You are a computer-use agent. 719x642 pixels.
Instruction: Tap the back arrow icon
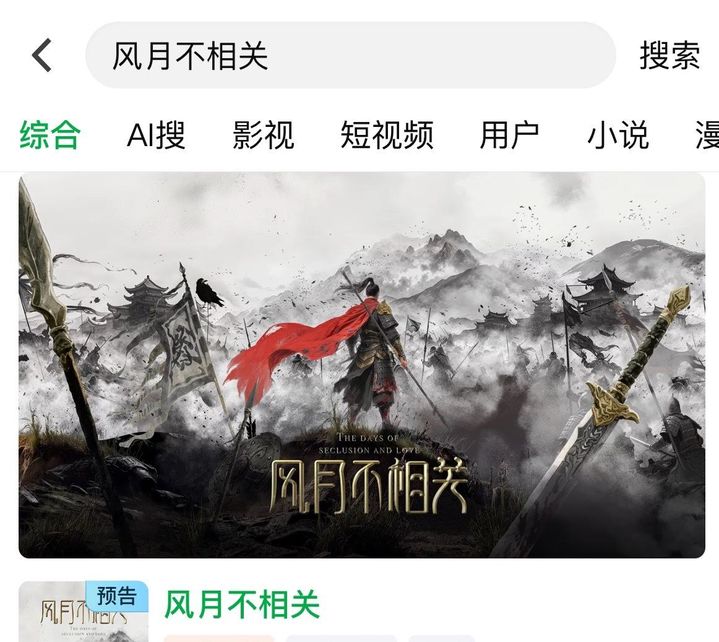pyautogui.click(x=42, y=55)
